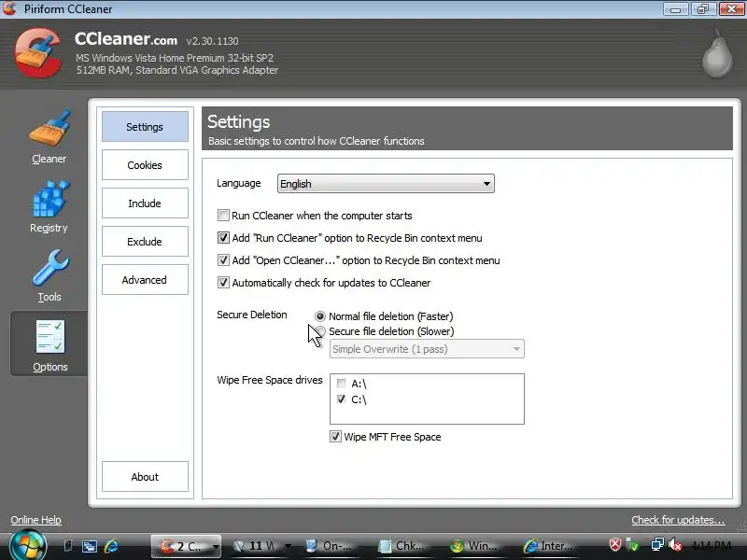Viewport: 747px width, 560px height.
Task: Enable Run CCleaner when the computer starts
Action: pos(223,216)
